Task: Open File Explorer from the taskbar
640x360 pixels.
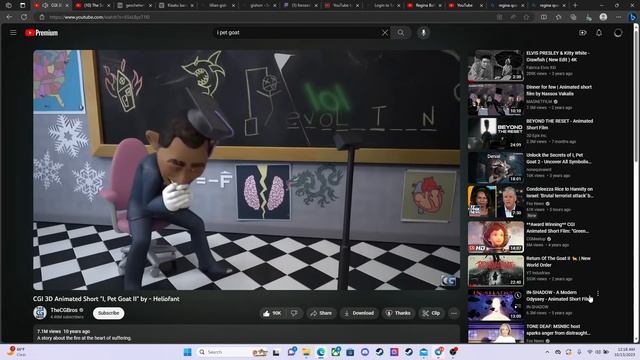Action: [x=306, y=352]
